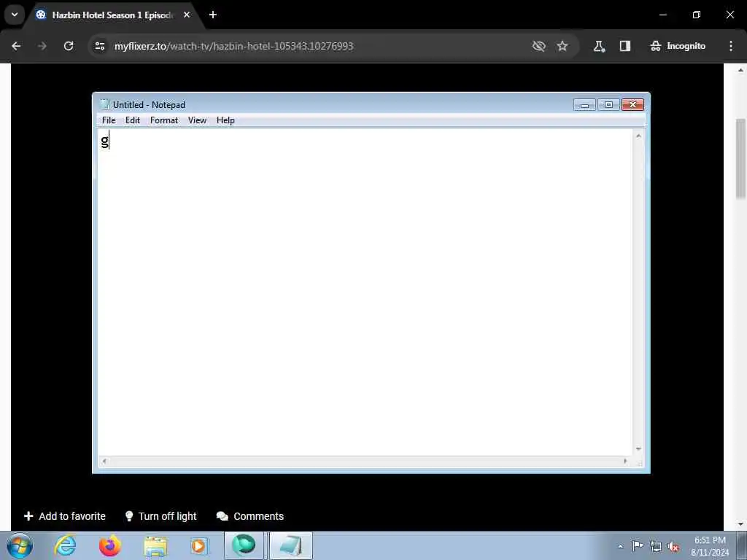Click Turn off light toggle
The image size is (747, 560).
coord(160,516)
